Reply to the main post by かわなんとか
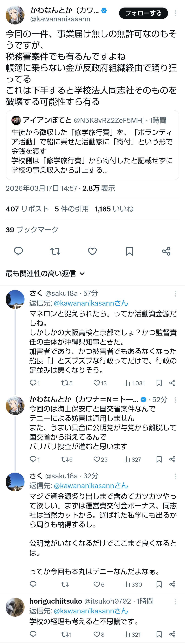 18,251
